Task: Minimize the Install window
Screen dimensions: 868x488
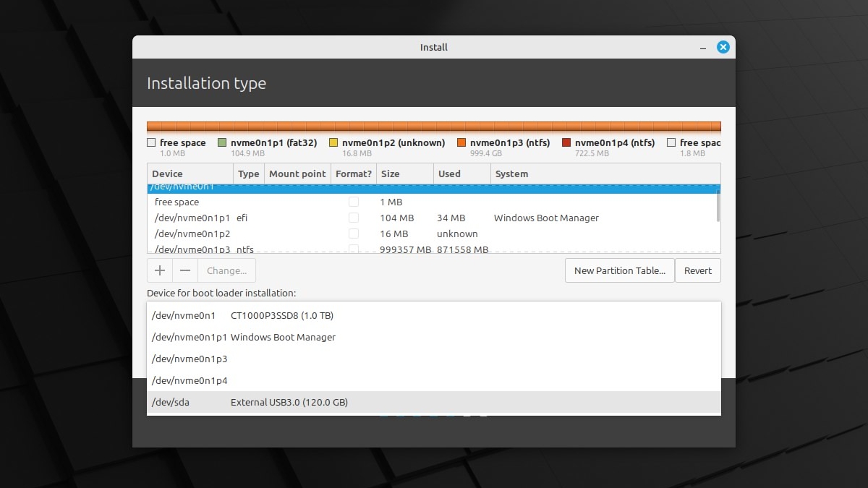Action: [702, 47]
